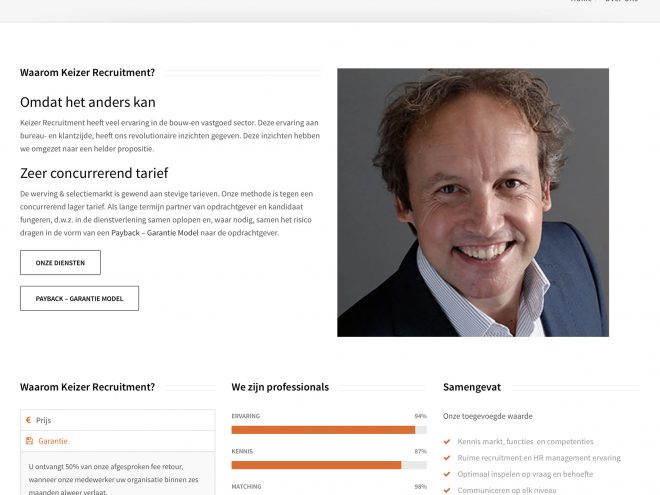Click the Ervaring progress bar
660x495 pixels.
329,430
